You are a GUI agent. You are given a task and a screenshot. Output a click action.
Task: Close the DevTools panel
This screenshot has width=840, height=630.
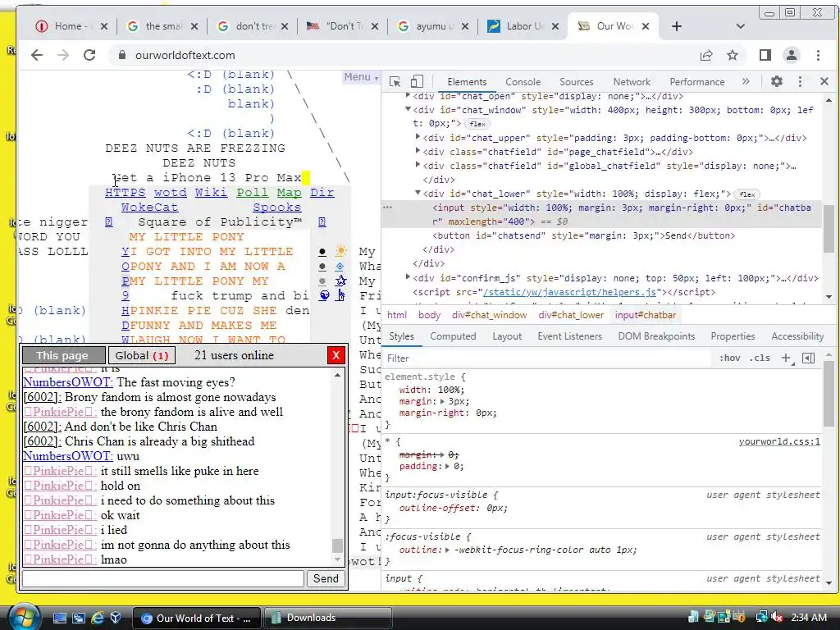[824, 81]
